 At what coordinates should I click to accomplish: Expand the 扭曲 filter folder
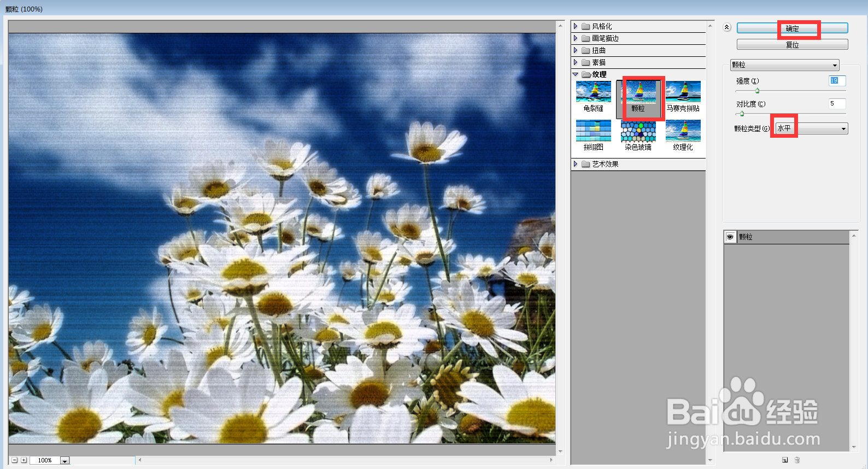(576, 50)
